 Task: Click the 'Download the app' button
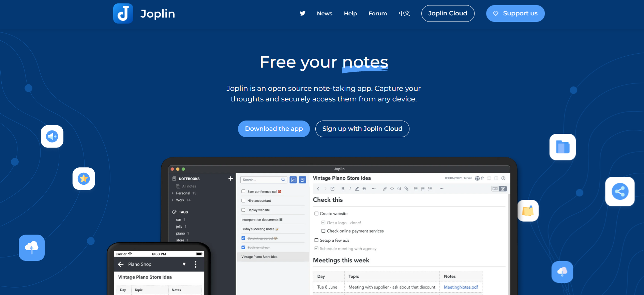tap(274, 129)
